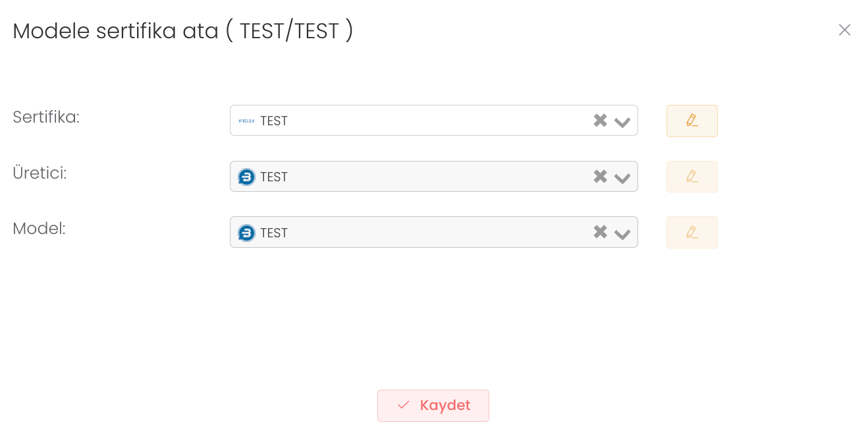The image size is (868, 443).
Task: Clear the Üretici selection with X icon
Action: 600,176
